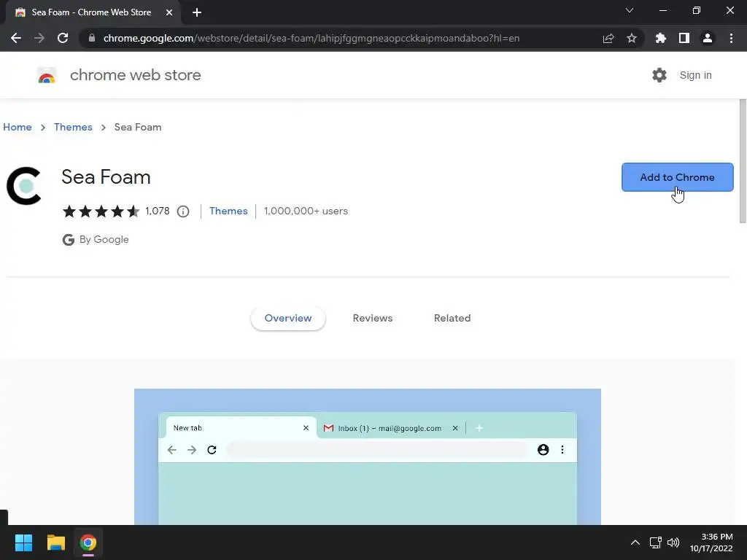Image resolution: width=747 pixels, height=560 pixels.
Task: Click the 'chrome web store' header text
Action: point(135,75)
